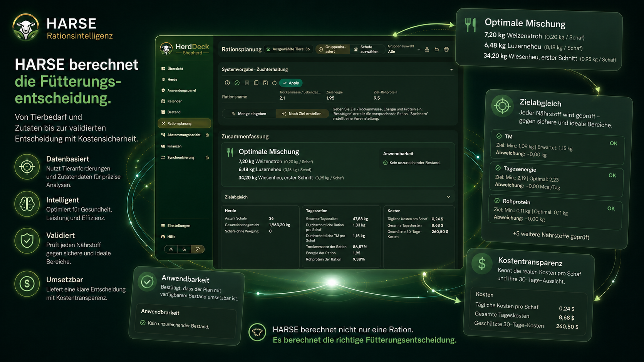644x362 pixels.
Task: Click the Datenbasiert target icon
Action: (27, 167)
